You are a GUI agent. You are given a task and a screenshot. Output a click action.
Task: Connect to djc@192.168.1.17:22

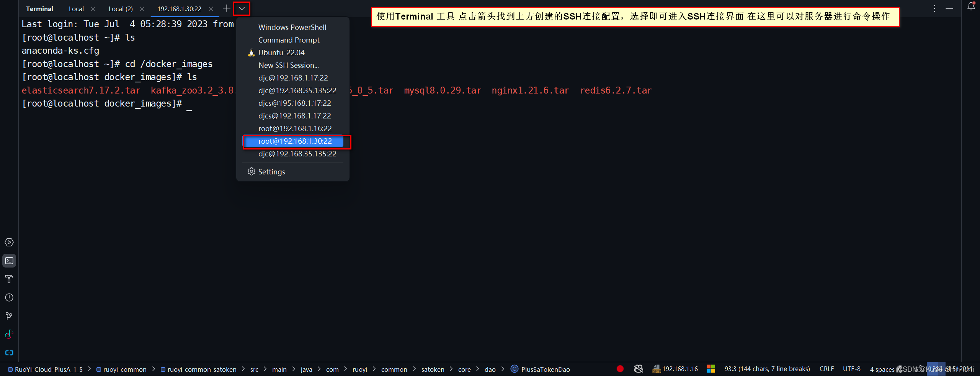click(x=292, y=78)
